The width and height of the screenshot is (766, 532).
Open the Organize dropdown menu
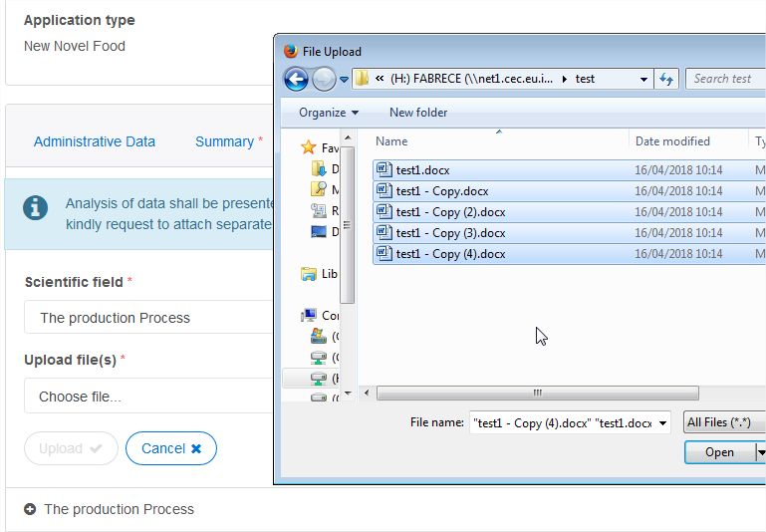329,113
